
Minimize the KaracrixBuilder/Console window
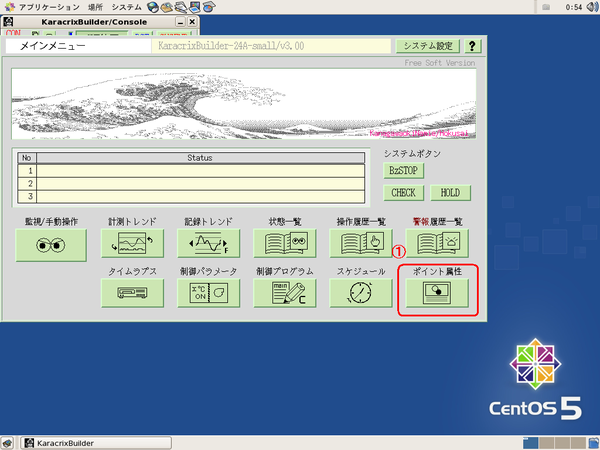coord(180,22)
